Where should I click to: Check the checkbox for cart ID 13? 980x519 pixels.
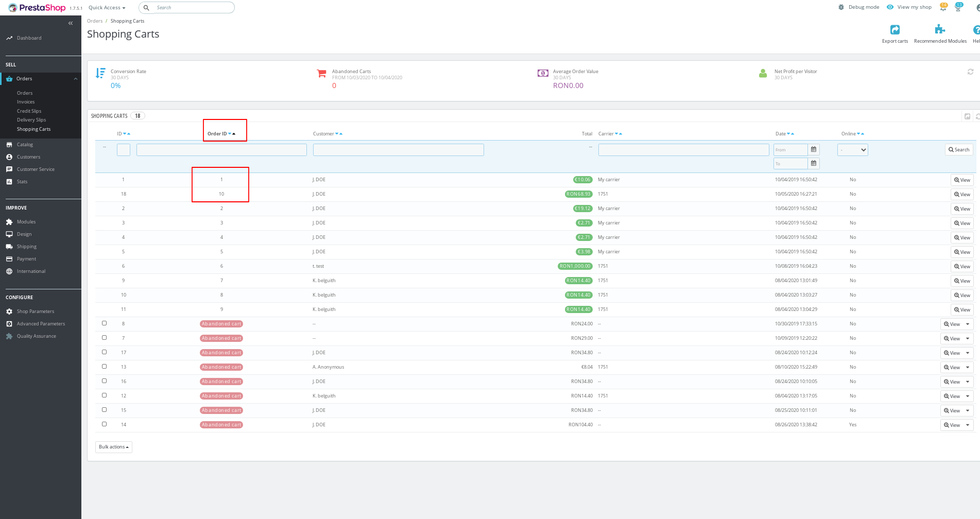point(104,367)
